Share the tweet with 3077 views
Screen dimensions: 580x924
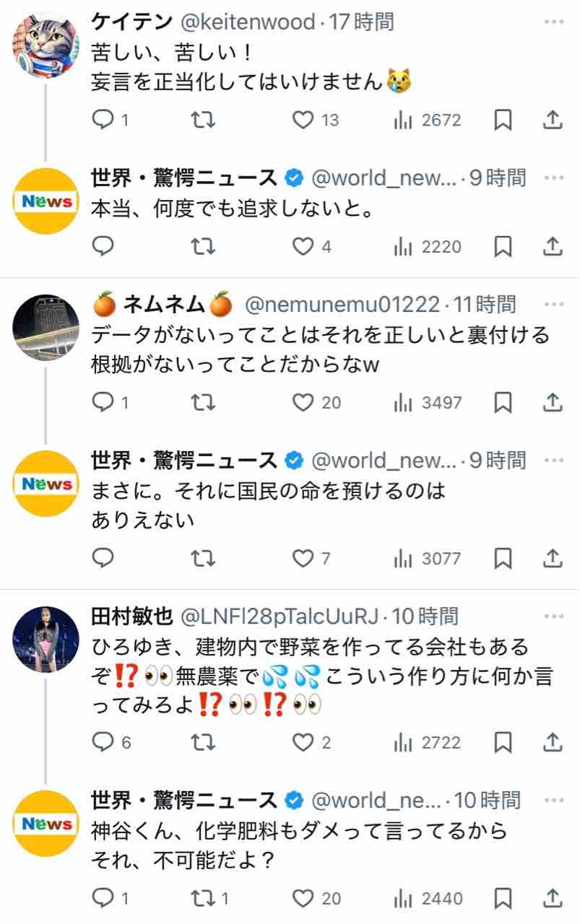point(553,558)
